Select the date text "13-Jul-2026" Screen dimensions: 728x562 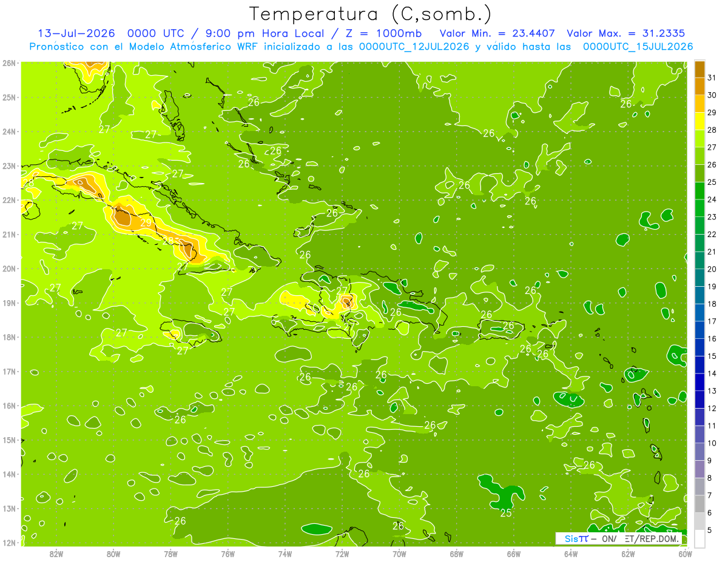(x=76, y=33)
